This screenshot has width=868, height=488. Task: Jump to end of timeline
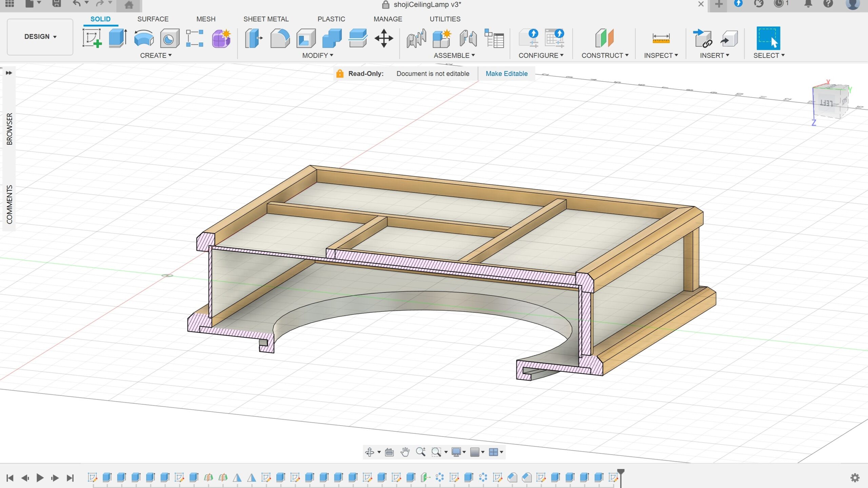click(x=70, y=478)
